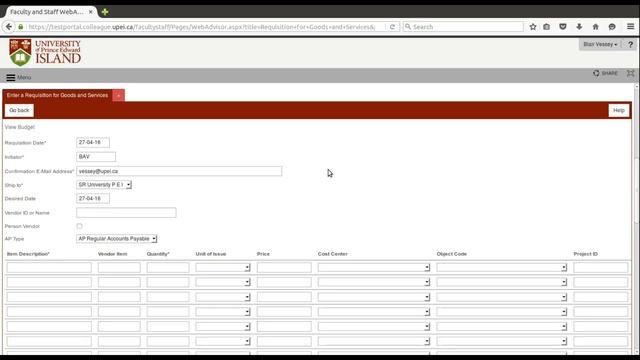Image resolution: width=640 pixels, height=360 pixels.
Task: Open the AP Type dropdown
Action: (x=116, y=238)
